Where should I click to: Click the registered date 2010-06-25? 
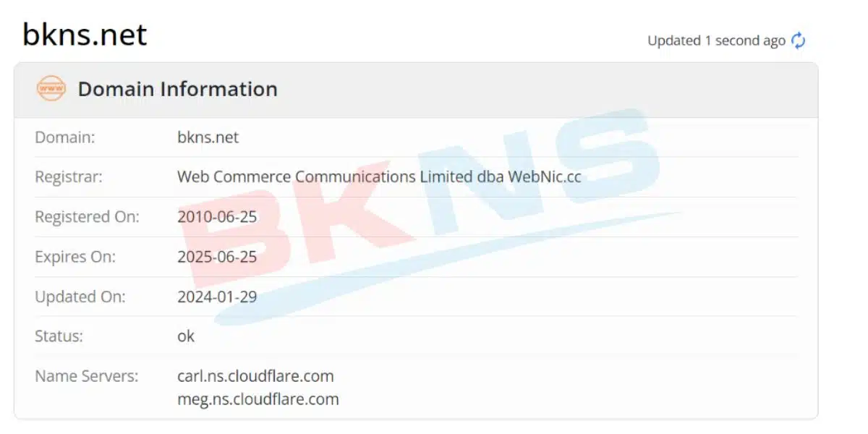(217, 216)
